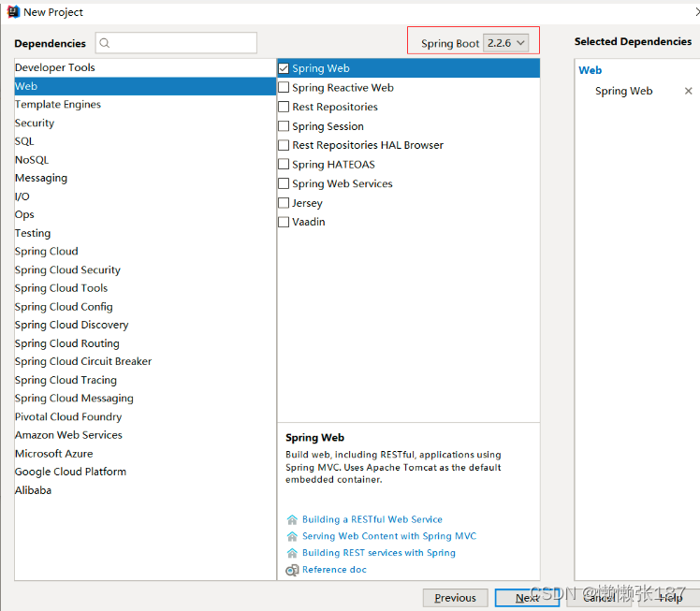Tick the Jersey checkbox
700x611 pixels.
(284, 203)
